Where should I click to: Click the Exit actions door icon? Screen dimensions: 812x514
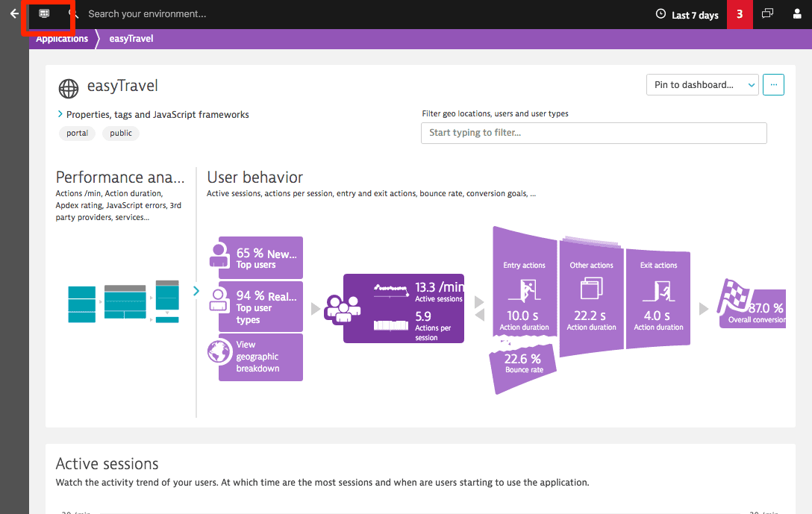click(x=659, y=291)
